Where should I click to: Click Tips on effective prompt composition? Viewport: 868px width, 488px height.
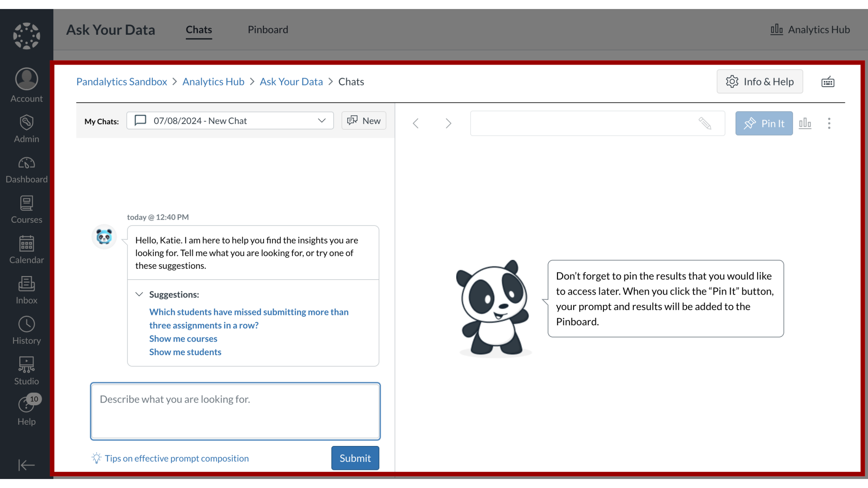pos(176,458)
